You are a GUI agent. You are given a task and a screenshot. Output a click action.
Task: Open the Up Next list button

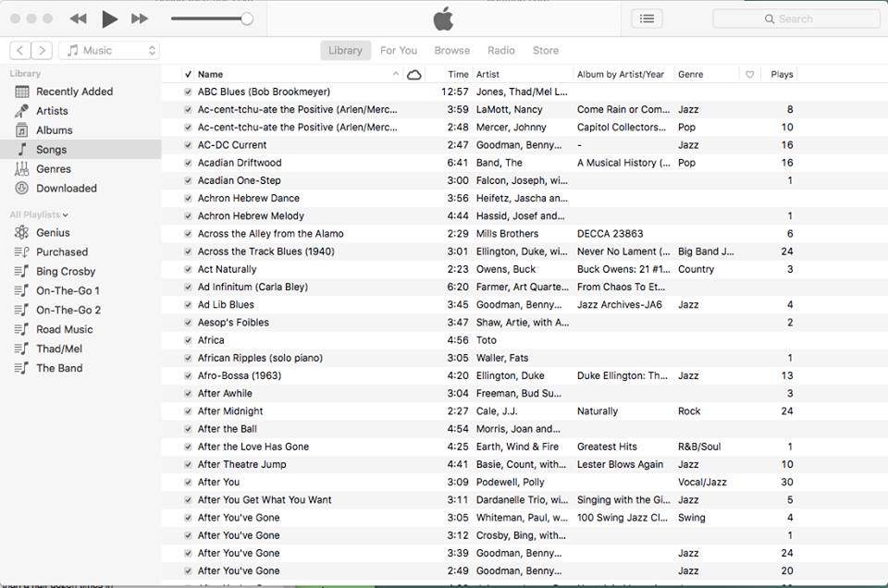pos(647,19)
